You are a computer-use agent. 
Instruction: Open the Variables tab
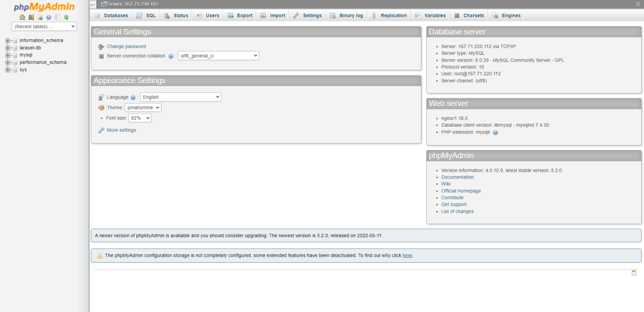pos(430,16)
